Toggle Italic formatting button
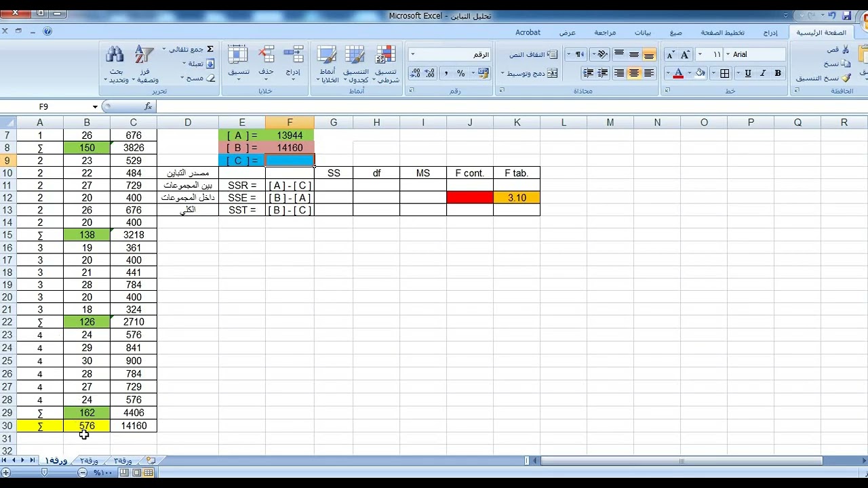Image resolution: width=868 pixels, height=488 pixels. 763,73
